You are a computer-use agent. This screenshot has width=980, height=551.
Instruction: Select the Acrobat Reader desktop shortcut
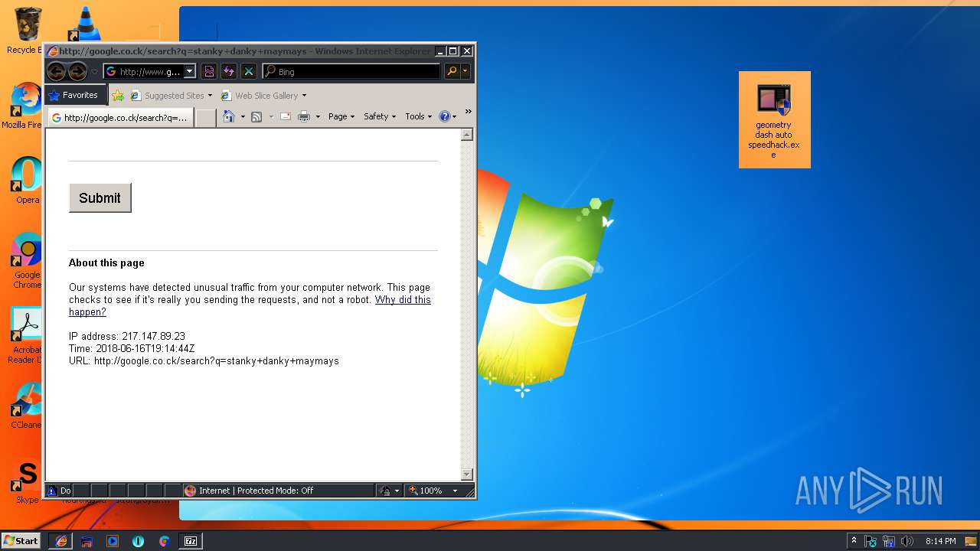click(26, 335)
